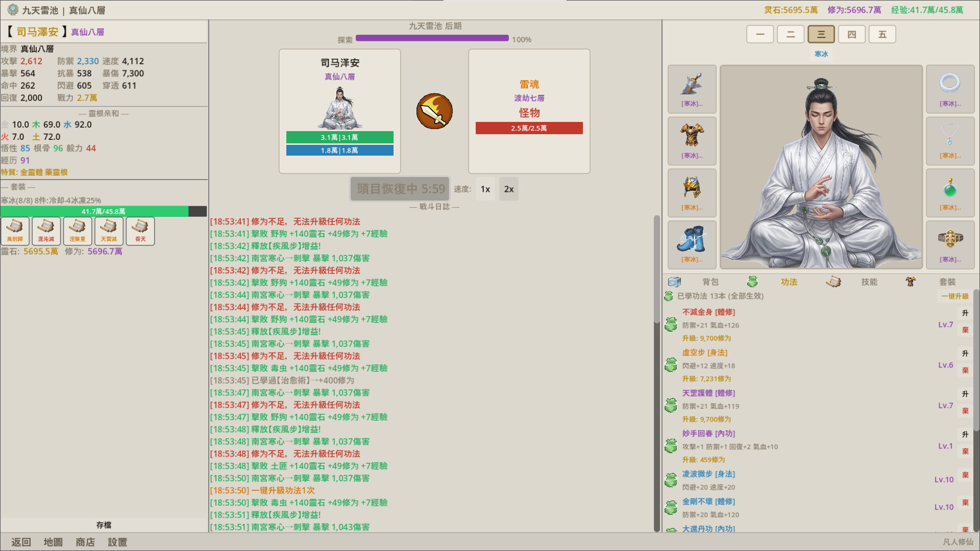The width and height of the screenshot is (980, 551).
Task: Click the 天雷滅 scroll icon
Action: (109, 231)
